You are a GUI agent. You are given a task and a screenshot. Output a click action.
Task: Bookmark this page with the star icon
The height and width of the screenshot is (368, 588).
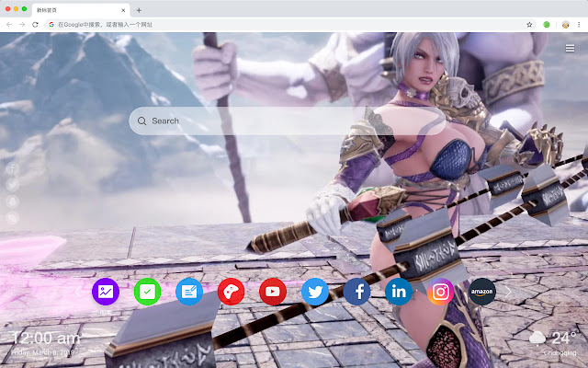[x=529, y=25]
